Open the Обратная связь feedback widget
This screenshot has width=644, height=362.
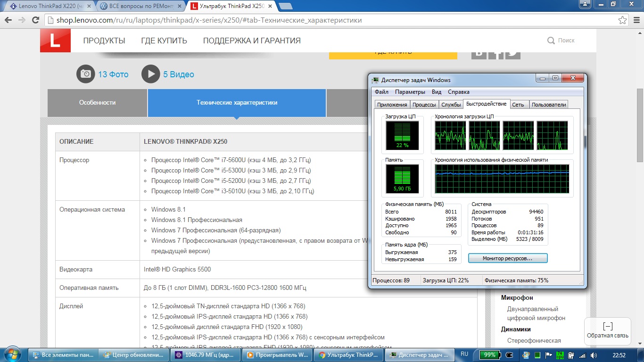tap(607, 331)
